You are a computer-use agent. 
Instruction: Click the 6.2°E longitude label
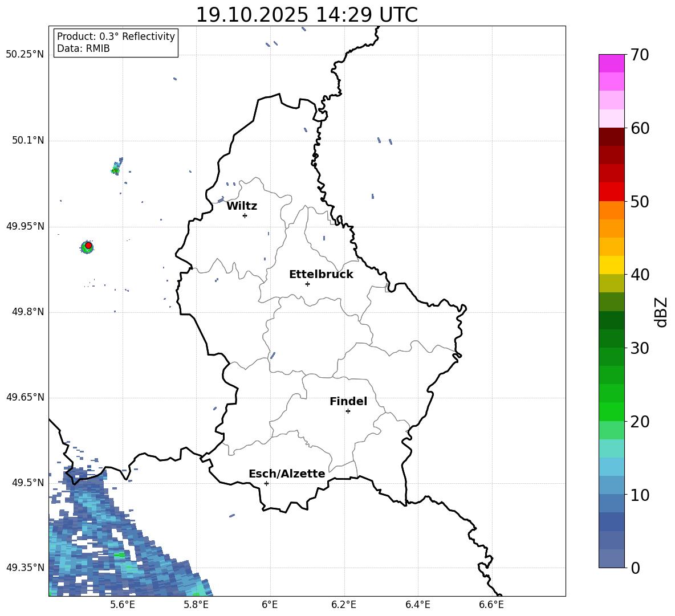click(x=344, y=605)
